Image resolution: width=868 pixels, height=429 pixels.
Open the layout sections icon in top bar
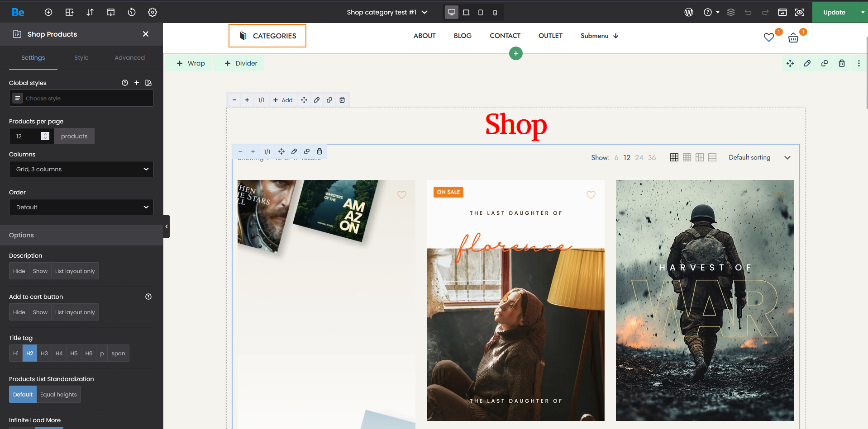tap(69, 12)
